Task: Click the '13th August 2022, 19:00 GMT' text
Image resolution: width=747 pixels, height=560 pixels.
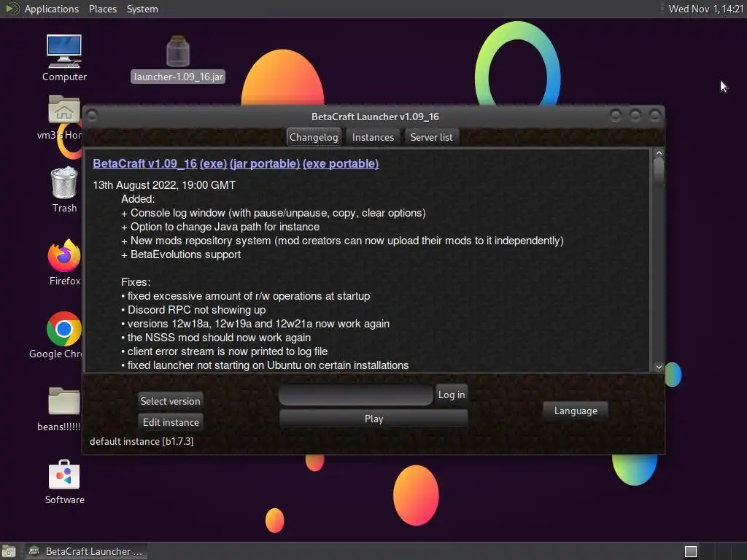Action: pyautogui.click(x=164, y=184)
